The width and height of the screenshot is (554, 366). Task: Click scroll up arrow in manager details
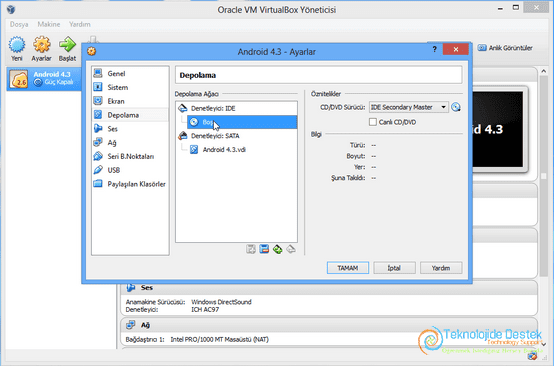click(544, 71)
